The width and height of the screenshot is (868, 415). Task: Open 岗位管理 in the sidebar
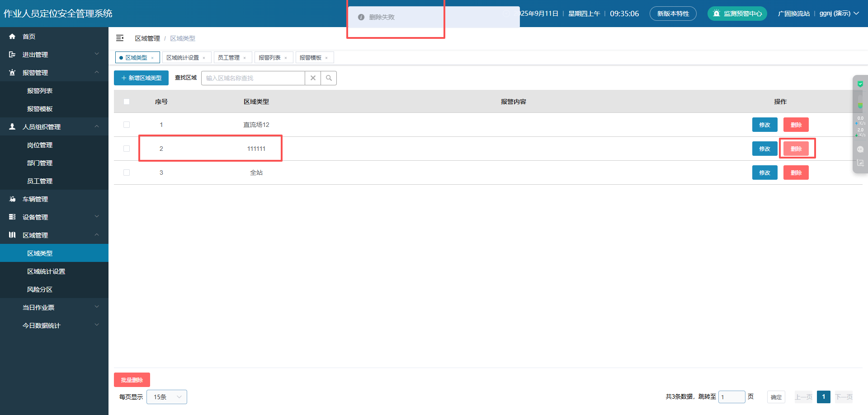[x=54, y=145]
